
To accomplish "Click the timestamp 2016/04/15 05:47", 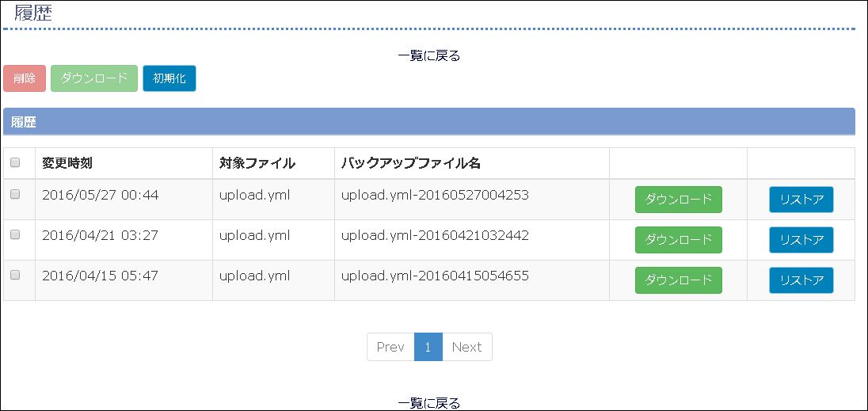I will (x=101, y=276).
